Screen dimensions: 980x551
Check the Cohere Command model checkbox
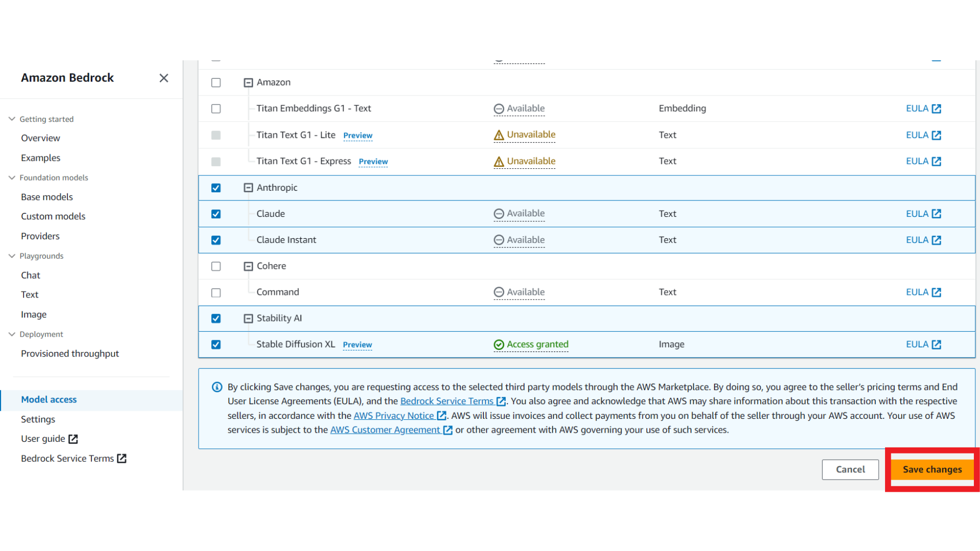[216, 293]
